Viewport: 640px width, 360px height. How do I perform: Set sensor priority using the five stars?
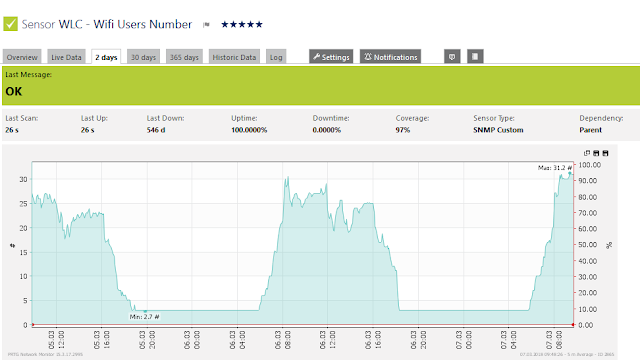(242, 24)
